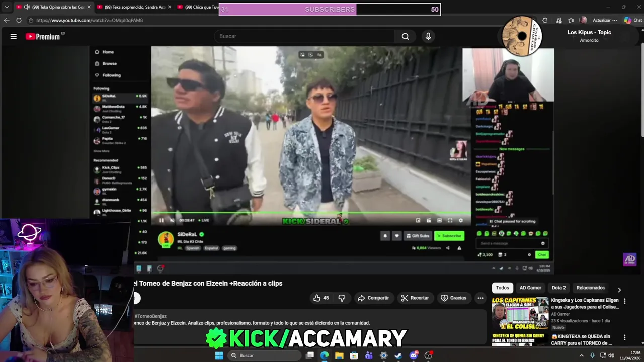Screen dimensions: 644x362
Task: Dislike the video with thumbs down
Action: coord(342,298)
